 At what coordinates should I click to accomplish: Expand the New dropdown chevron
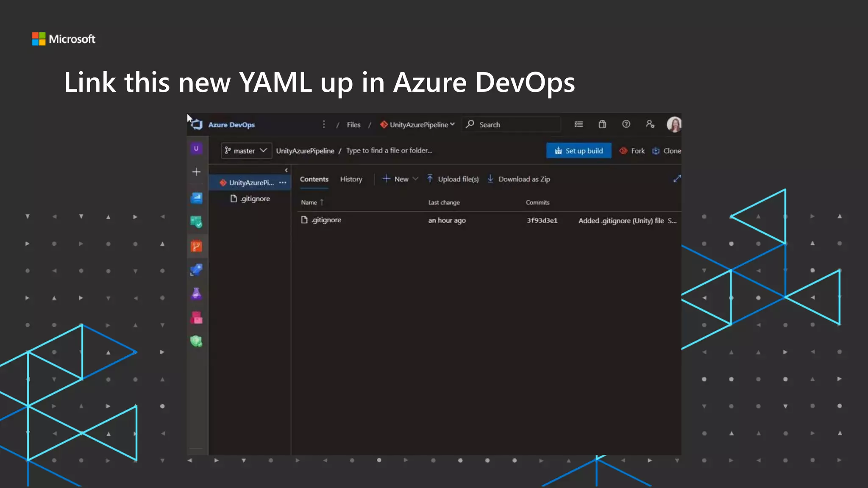415,179
